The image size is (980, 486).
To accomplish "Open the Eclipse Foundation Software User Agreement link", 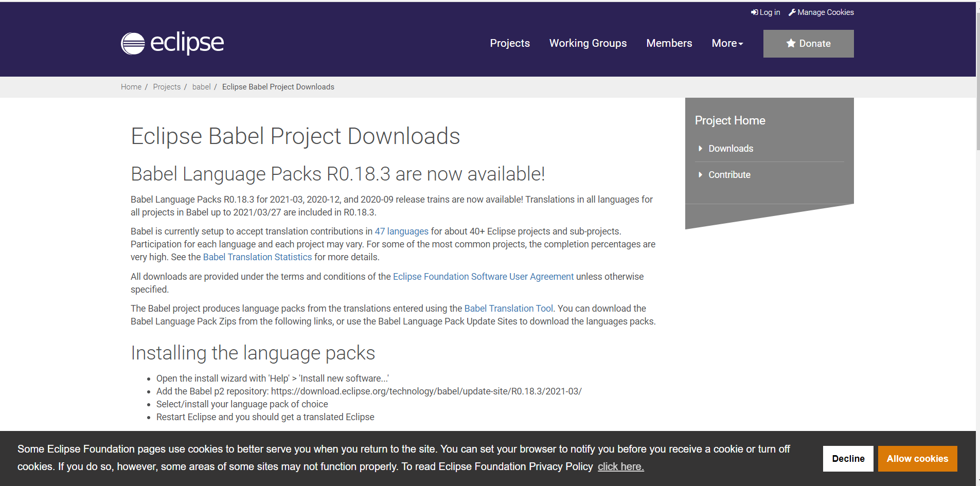I will coord(484,277).
